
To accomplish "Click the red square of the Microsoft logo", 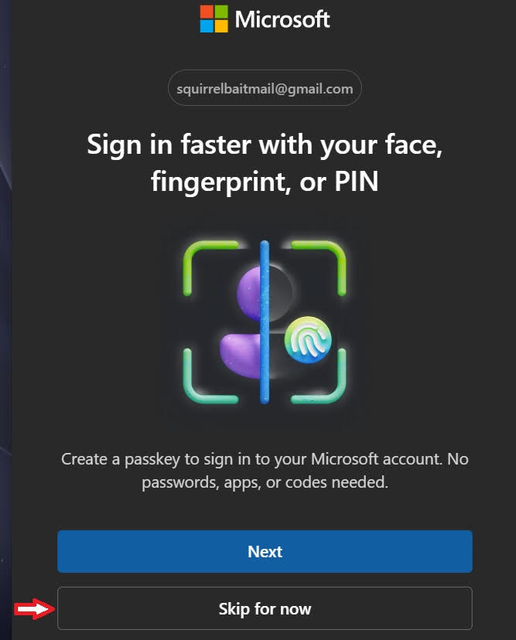I will click(x=207, y=11).
